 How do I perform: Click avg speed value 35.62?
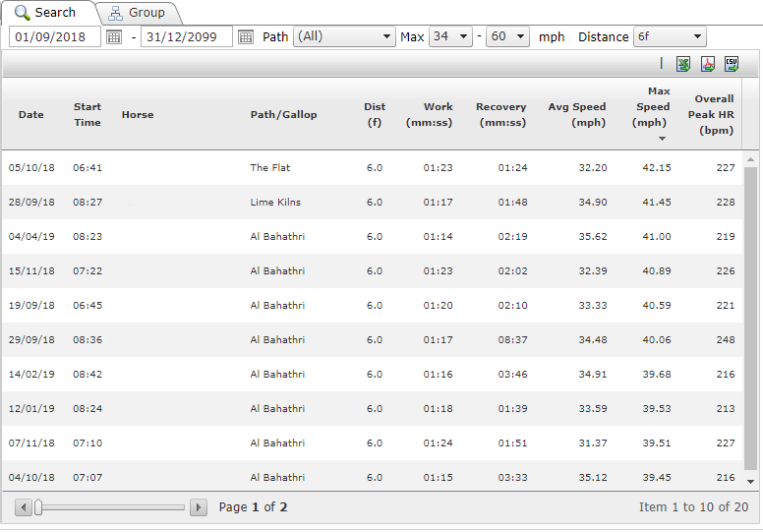pyautogui.click(x=593, y=237)
